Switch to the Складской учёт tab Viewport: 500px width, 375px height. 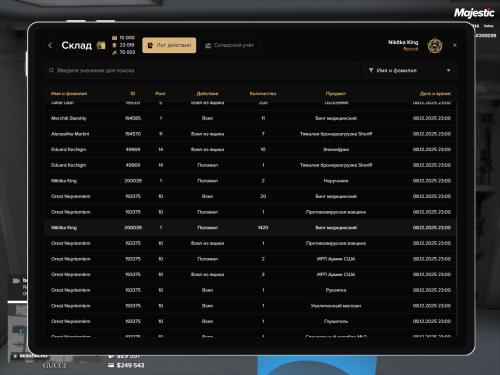(230, 45)
